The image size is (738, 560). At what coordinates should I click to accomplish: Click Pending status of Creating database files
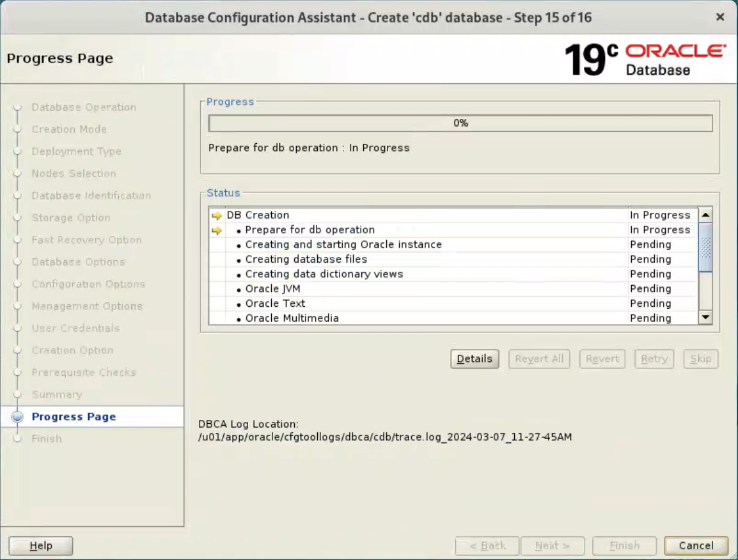click(650, 260)
